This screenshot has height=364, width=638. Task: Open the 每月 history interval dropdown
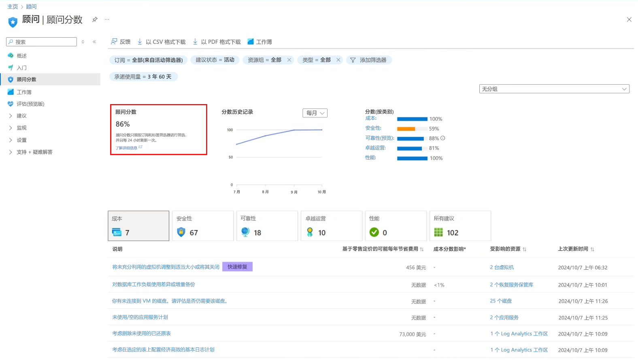pyautogui.click(x=315, y=113)
